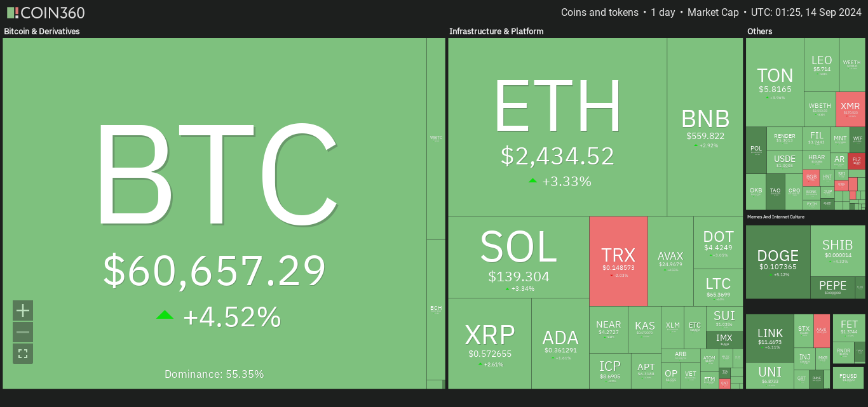The width and height of the screenshot is (868, 407).
Task: Select the ETH tile
Action: point(557,127)
